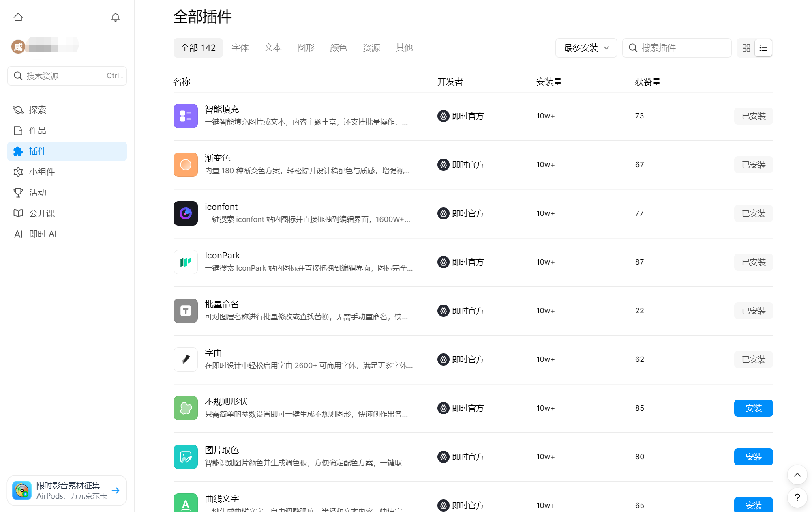Install the 不规则形状 plugin

pyautogui.click(x=753, y=408)
